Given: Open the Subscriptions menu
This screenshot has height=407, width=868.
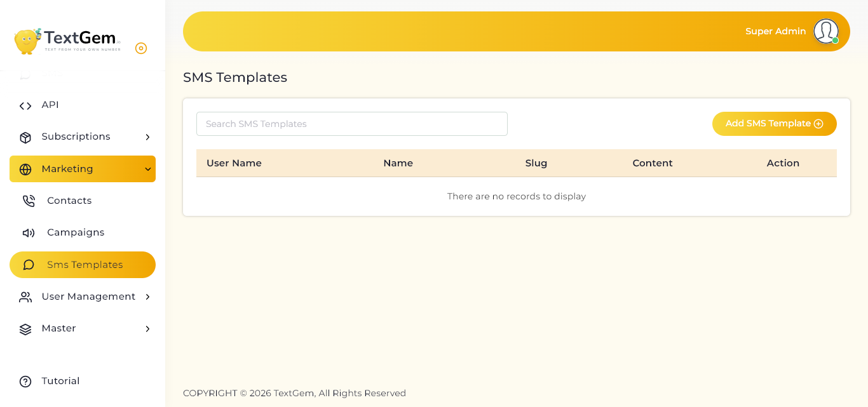Looking at the screenshot, I should [x=83, y=137].
